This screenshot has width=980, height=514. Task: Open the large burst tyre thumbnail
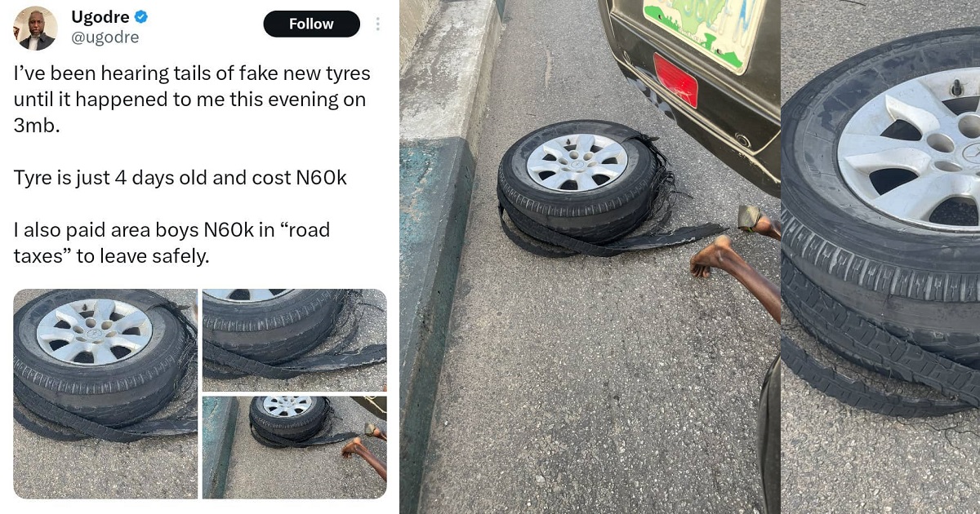click(105, 394)
